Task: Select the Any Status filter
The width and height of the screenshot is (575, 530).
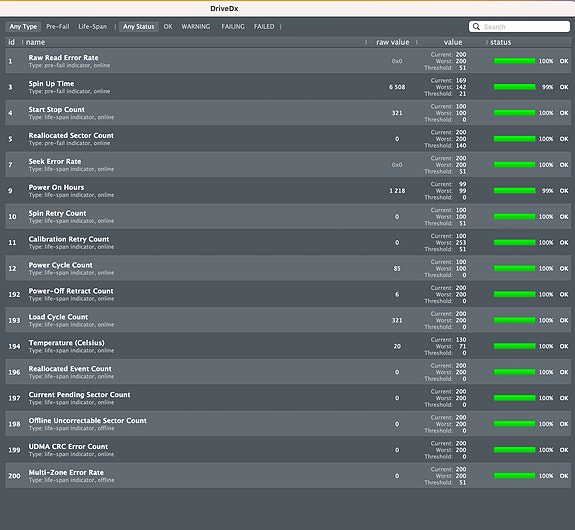Action: (139, 27)
